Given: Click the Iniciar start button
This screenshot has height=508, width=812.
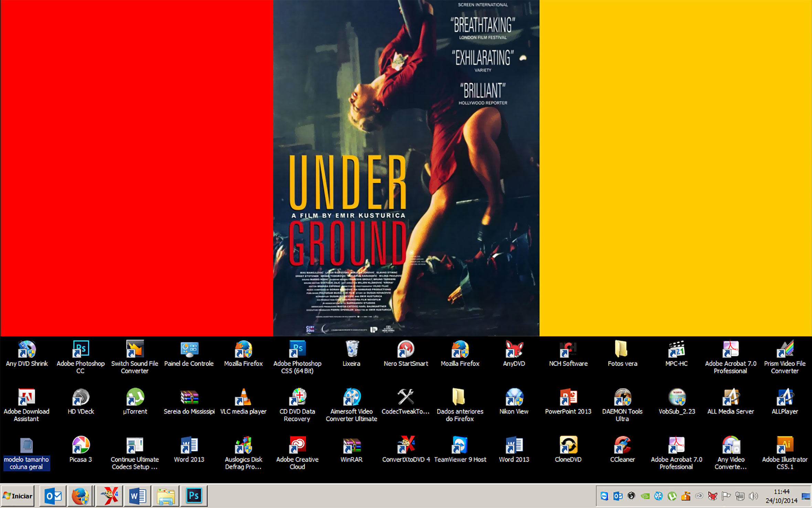Looking at the screenshot, I should pyautogui.click(x=18, y=496).
